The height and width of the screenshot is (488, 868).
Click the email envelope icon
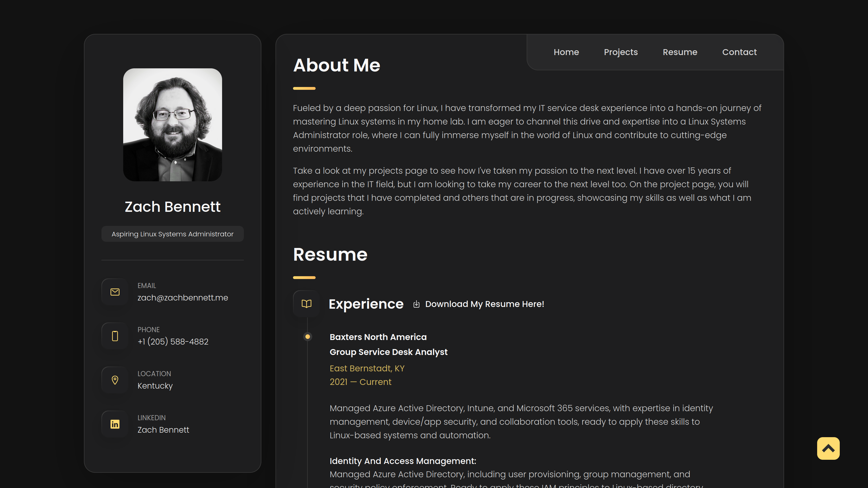coord(115,292)
